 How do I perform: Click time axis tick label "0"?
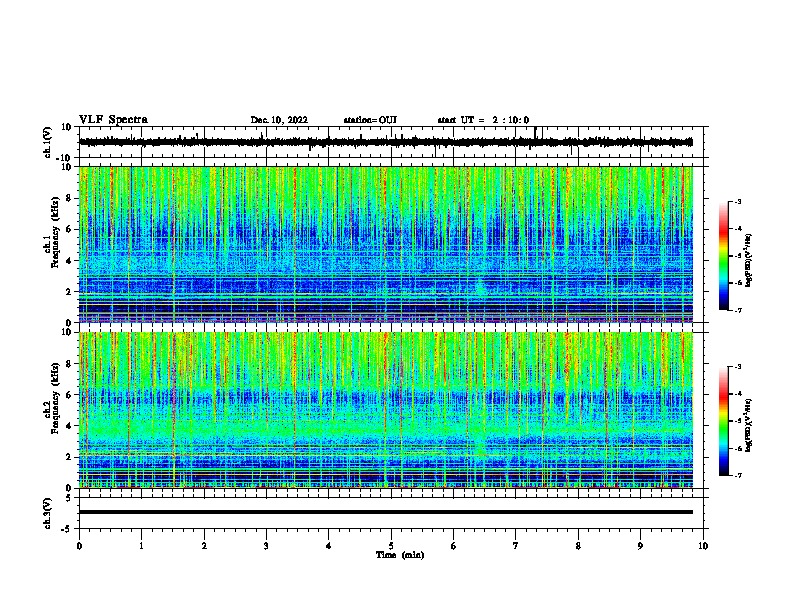point(79,546)
